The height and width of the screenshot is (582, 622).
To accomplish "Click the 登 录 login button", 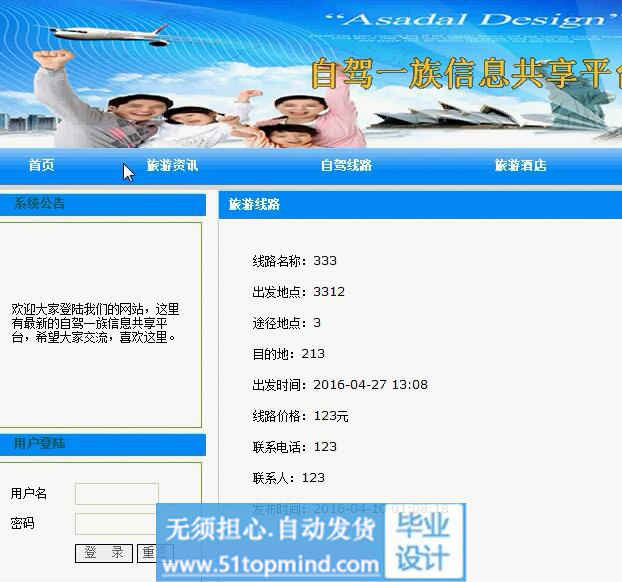I will (104, 553).
